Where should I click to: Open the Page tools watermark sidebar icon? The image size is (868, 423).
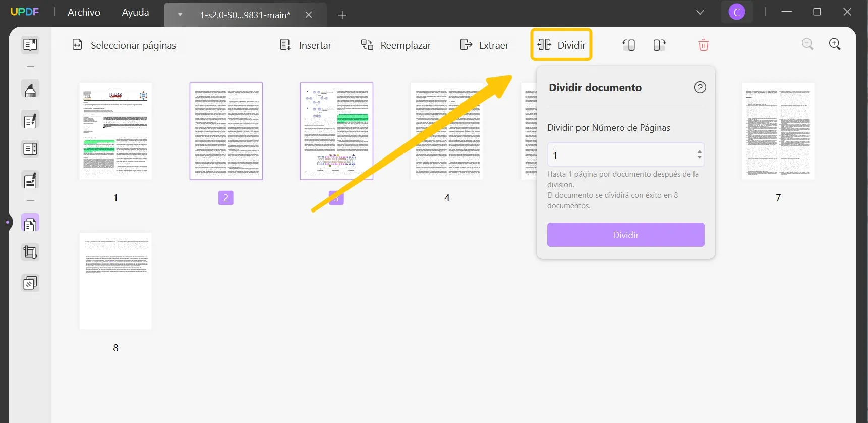tap(30, 283)
